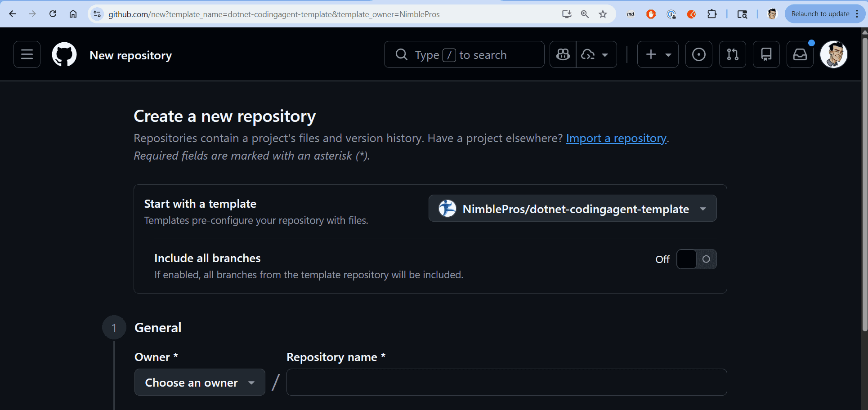Image resolution: width=868 pixels, height=410 pixels.
Task: Click the GitHub home logo
Action: point(64,54)
